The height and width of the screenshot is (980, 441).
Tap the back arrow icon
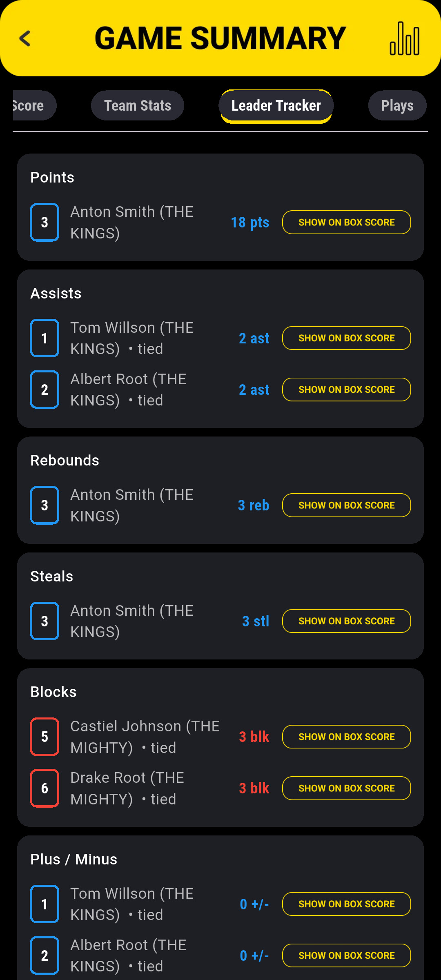point(25,39)
